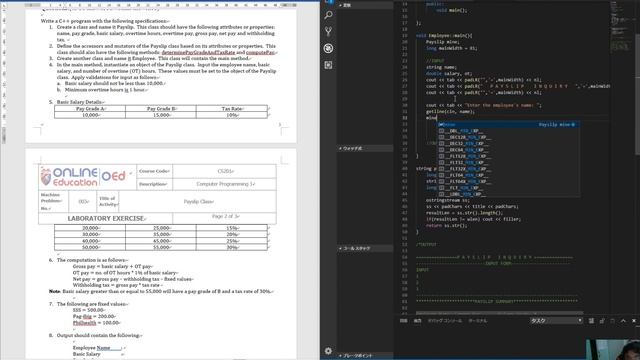Screen dimensions: 640x360
Task: Open Search view in VS Code activity bar
Action: click(x=328, y=16)
